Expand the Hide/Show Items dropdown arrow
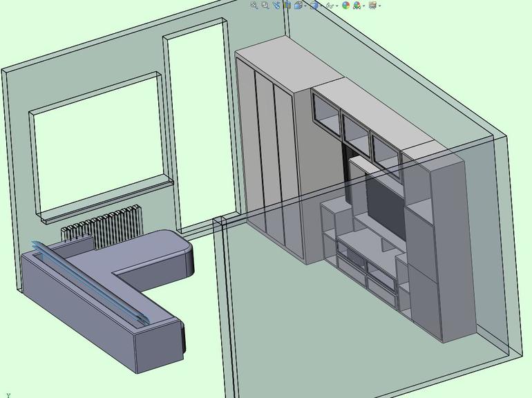 pos(336,6)
